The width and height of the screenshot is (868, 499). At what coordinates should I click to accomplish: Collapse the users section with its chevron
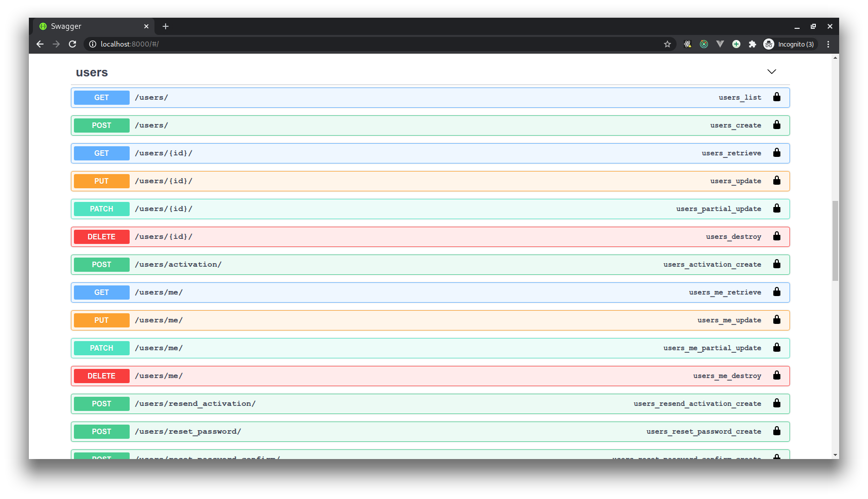pos(771,71)
